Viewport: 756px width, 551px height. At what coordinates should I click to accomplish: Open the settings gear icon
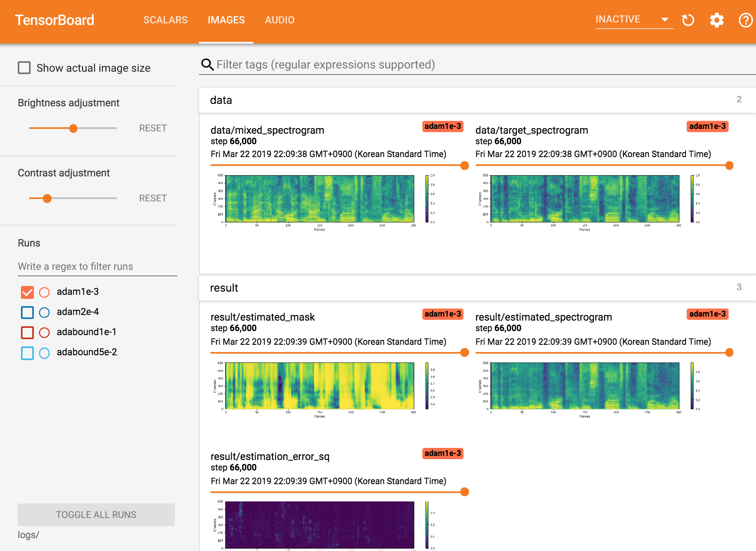717,20
